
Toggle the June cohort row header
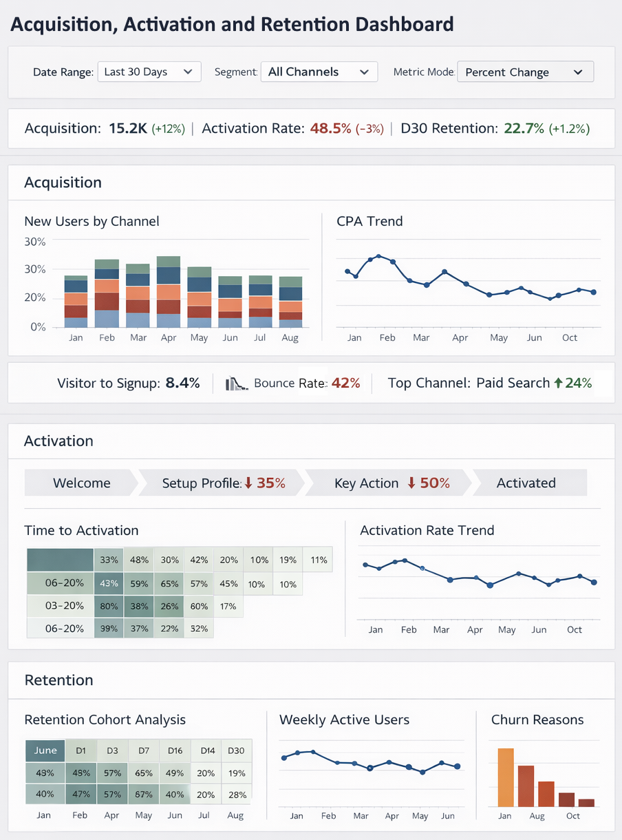click(x=44, y=750)
